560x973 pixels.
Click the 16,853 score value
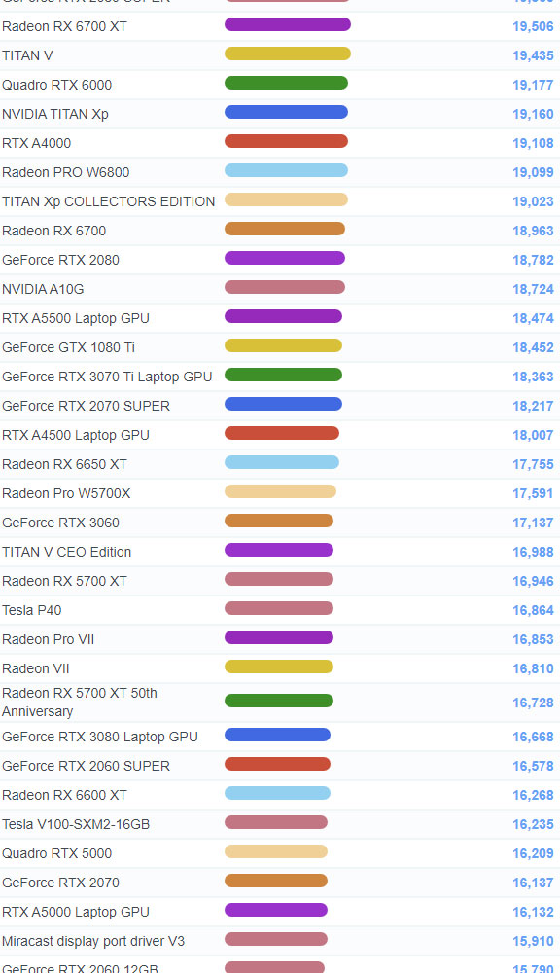(533, 639)
